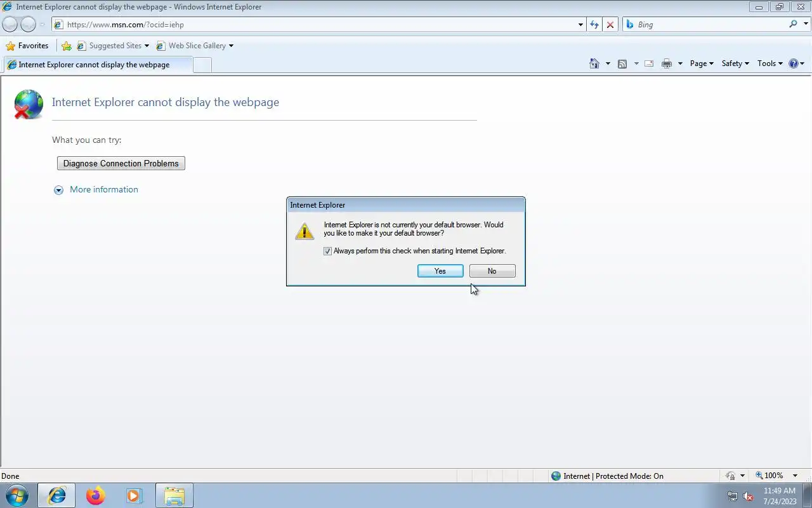
Task: Click the Internet Explorer dialog title bar
Action: click(x=406, y=205)
